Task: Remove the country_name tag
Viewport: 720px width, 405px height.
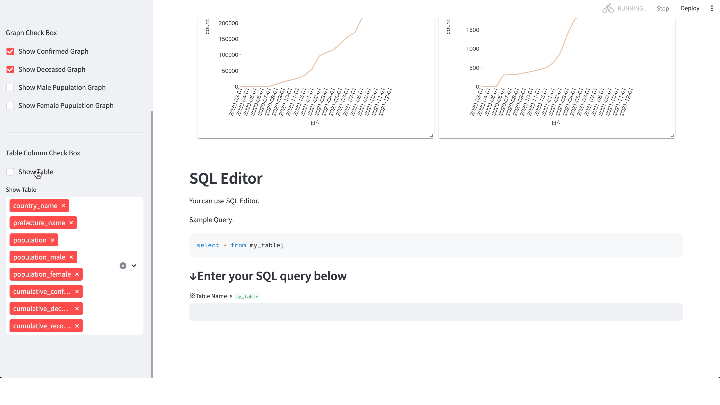Action: coord(64,205)
